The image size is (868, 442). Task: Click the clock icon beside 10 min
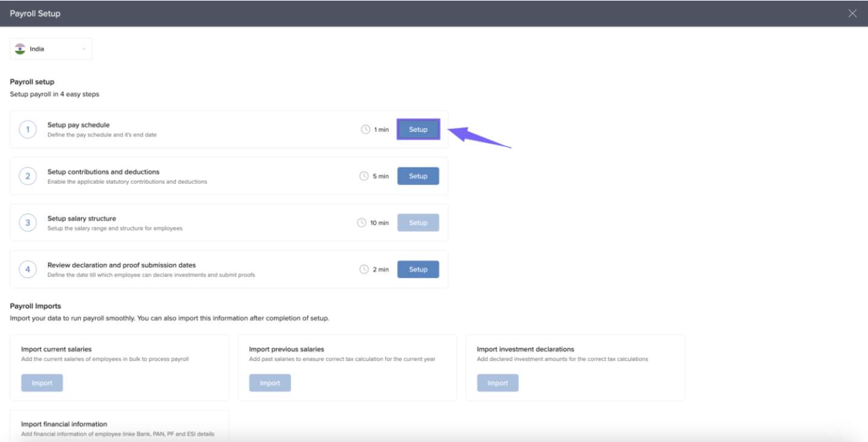coord(362,223)
